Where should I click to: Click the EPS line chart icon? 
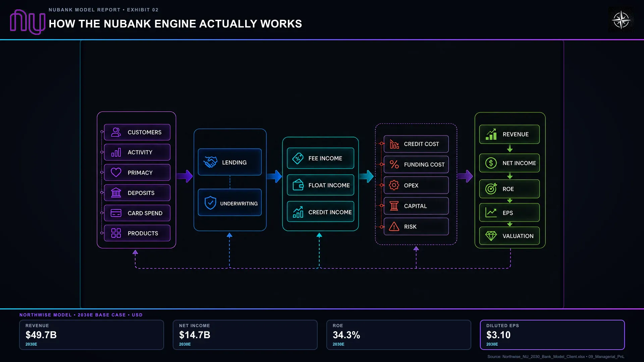click(491, 213)
